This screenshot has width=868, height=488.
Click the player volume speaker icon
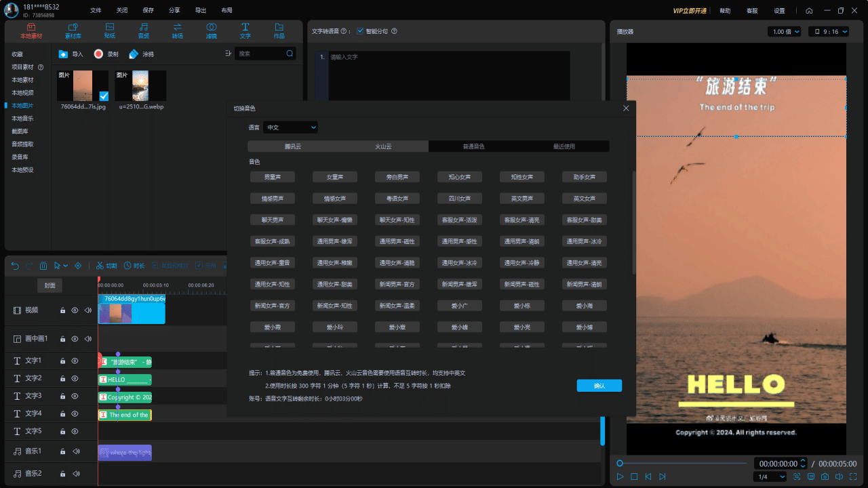point(839,476)
